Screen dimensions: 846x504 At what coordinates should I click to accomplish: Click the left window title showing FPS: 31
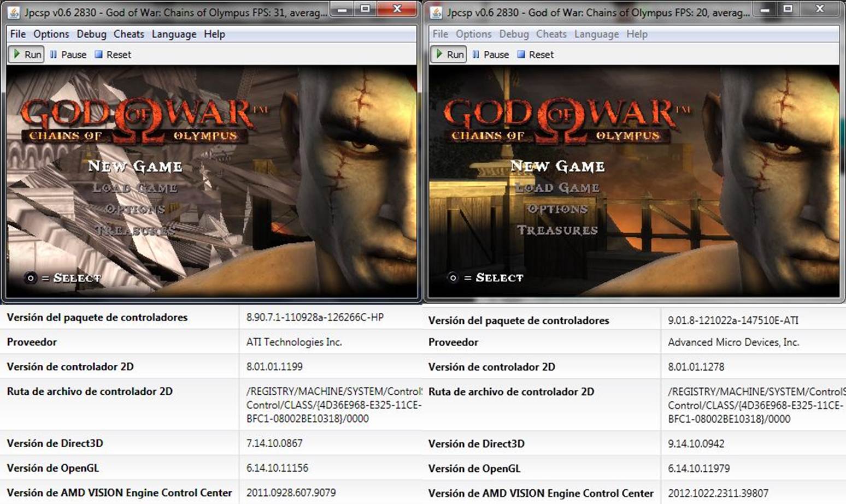coord(176,12)
